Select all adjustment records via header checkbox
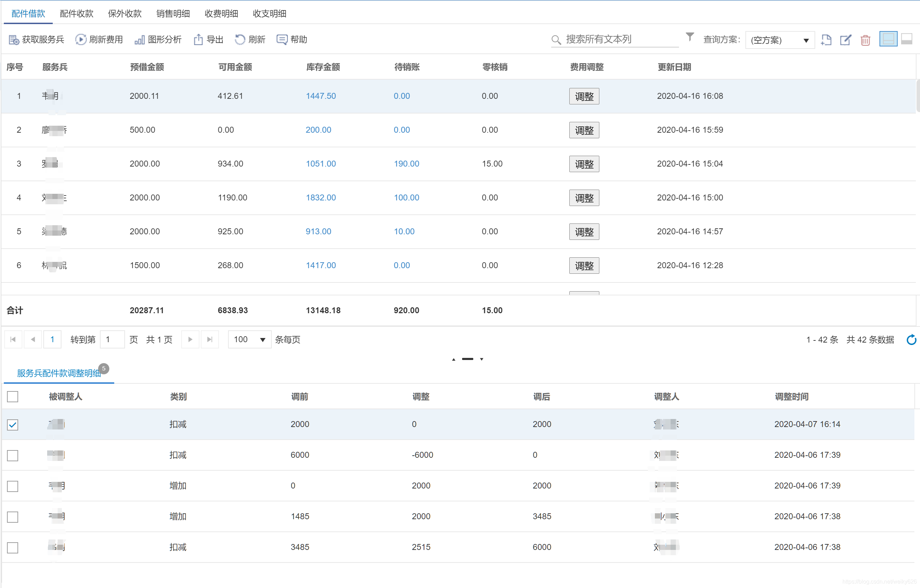Viewport: 920px width, 588px height. [x=13, y=397]
